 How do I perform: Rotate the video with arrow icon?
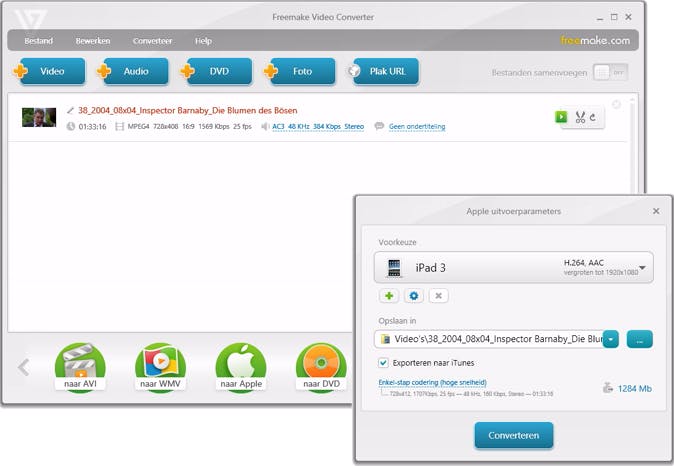pyautogui.click(x=593, y=117)
